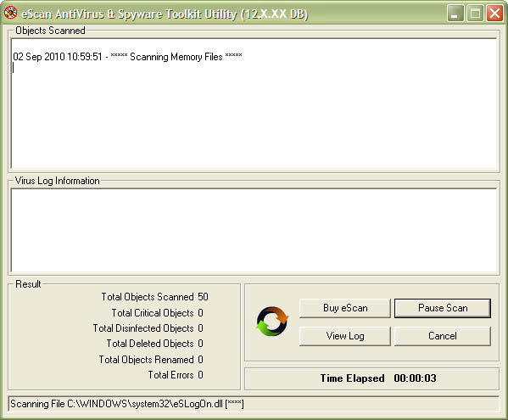The width and height of the screenshot is (508, 420).
Task: Click the Total Critical Objects label
Action: click(x=153, y=313)
